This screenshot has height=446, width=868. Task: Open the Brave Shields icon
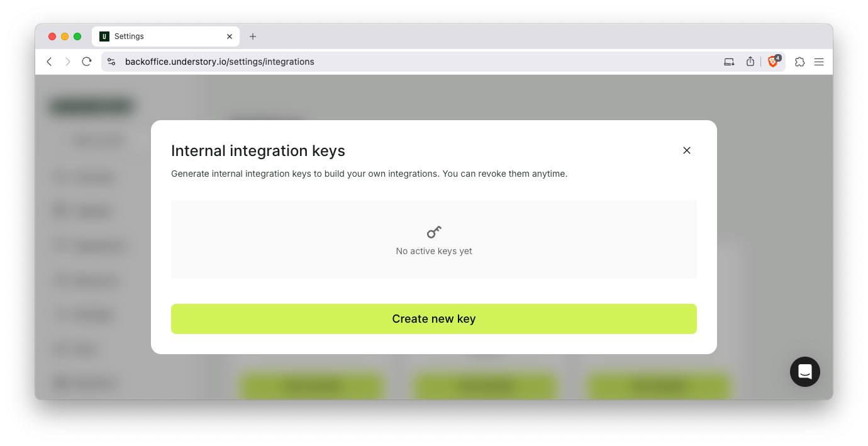tap(773, 62)
